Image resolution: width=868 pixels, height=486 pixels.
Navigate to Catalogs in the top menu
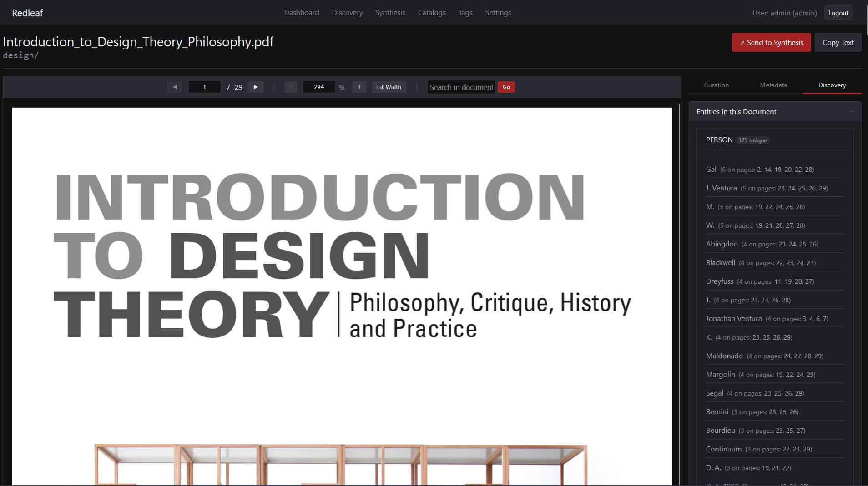tap(431, 13)
